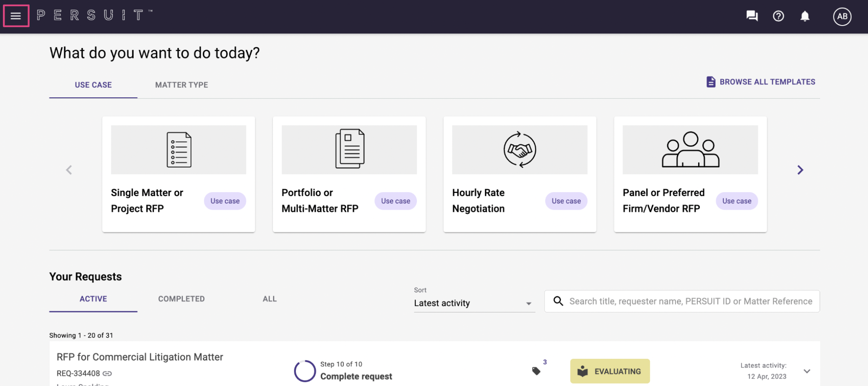Open the Completed requests tab
Screen dimensions: 868x386
click(x=181, y=299)
